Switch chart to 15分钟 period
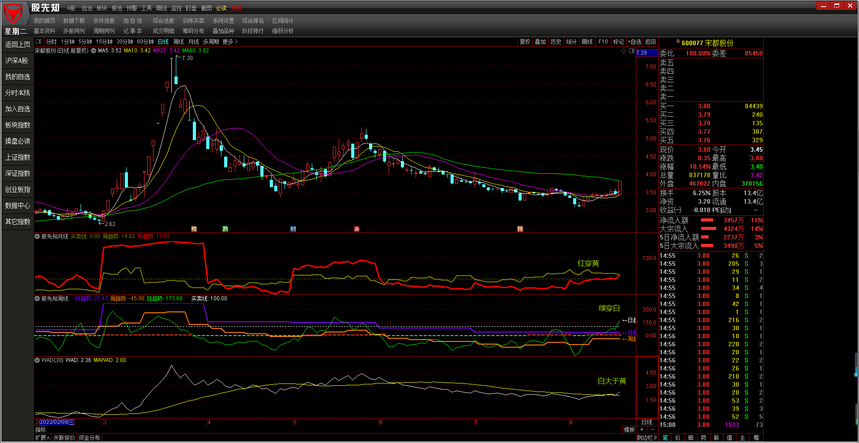The image size is (859, 443). point(104,42)
